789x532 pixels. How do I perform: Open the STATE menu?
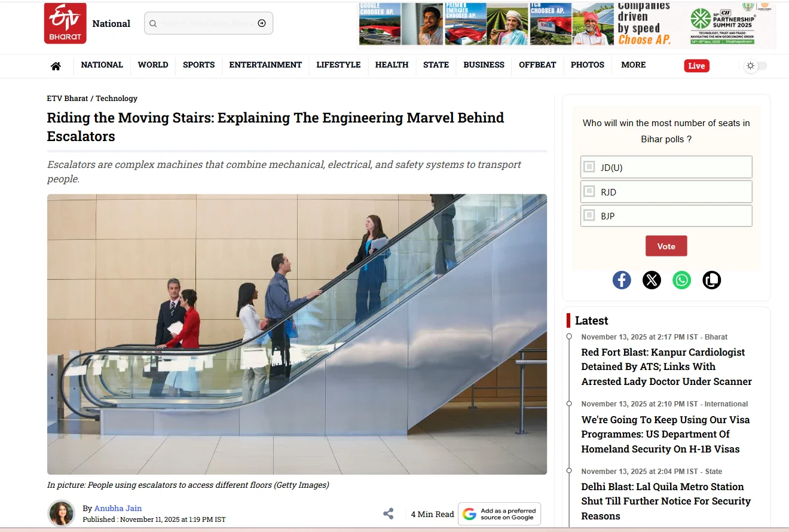pos(436,65)
